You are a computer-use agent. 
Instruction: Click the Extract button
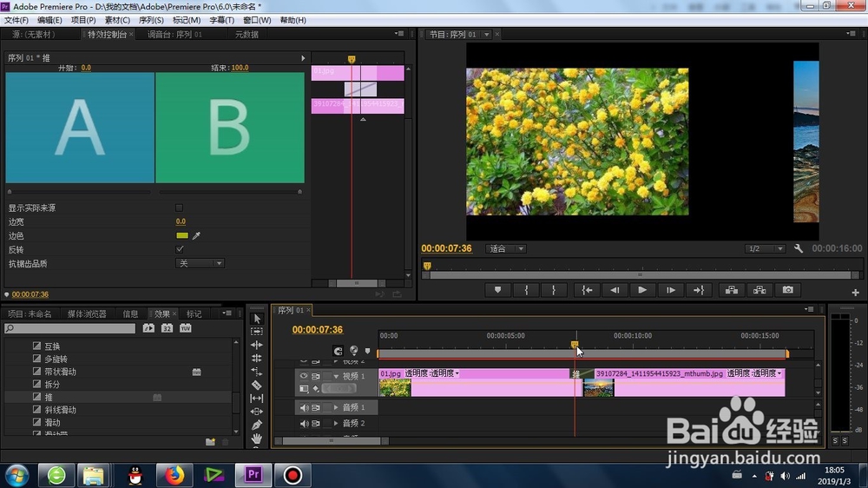[x=759, y=290]
